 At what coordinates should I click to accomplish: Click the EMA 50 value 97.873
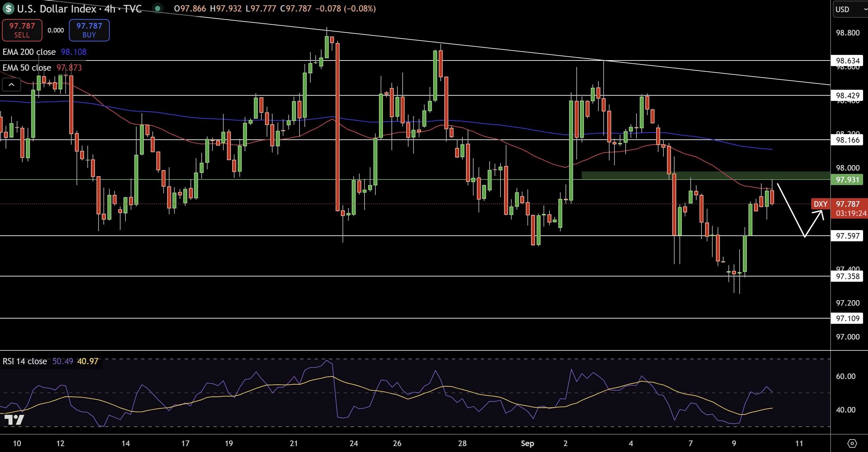point(69,68)
